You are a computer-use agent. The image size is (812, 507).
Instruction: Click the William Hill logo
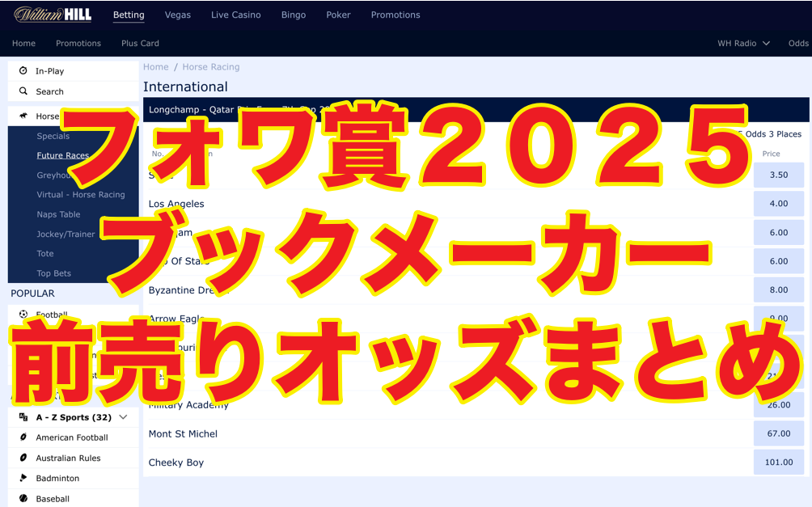point(53,15)
